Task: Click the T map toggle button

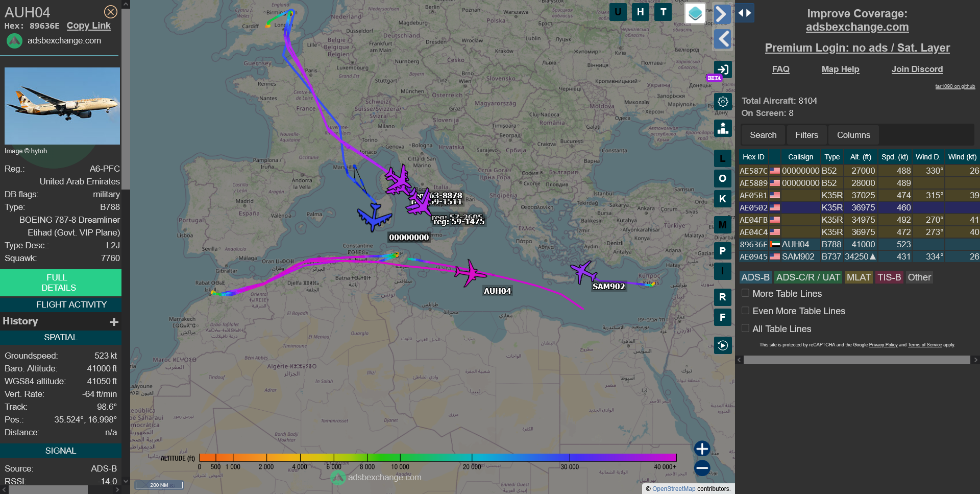Action: (x=663, y=12)
